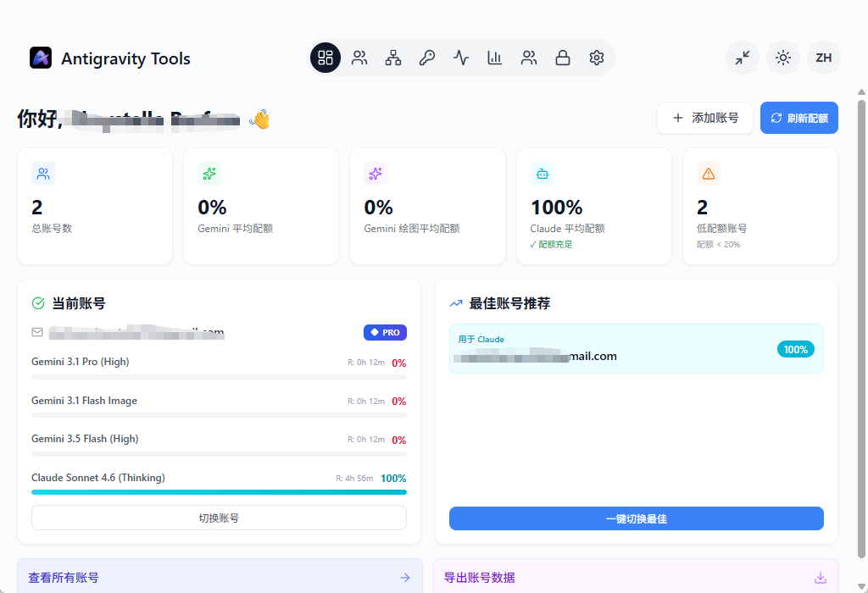Click the Claude Sonnet 4.6 (Thinking) label

coord(98,478)
